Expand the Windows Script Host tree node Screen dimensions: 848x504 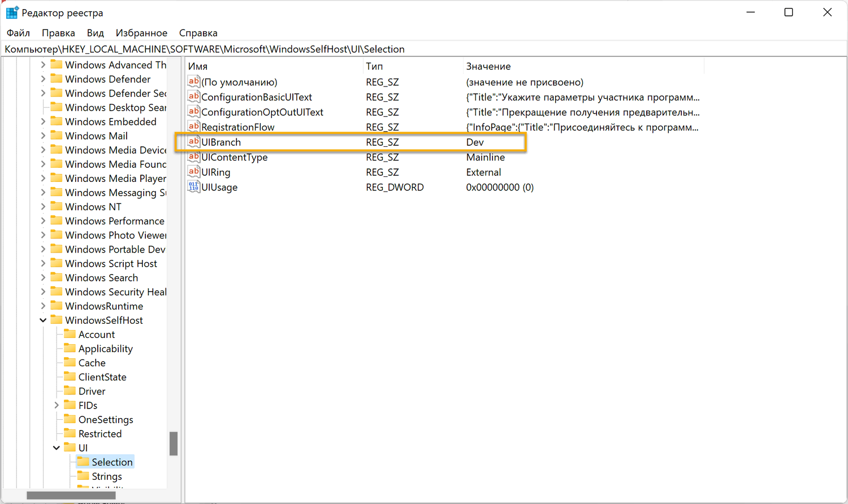tap(43, 263)
